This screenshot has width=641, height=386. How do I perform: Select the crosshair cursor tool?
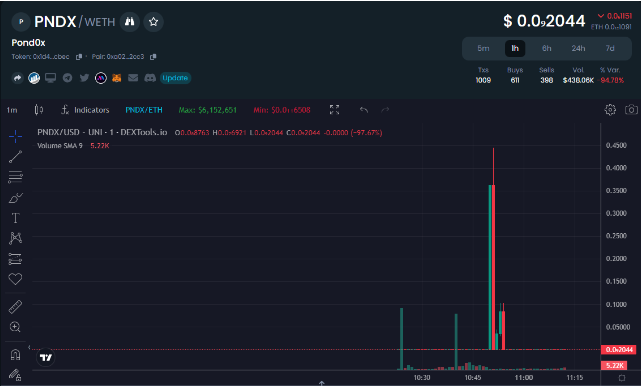tap(15, 136)
